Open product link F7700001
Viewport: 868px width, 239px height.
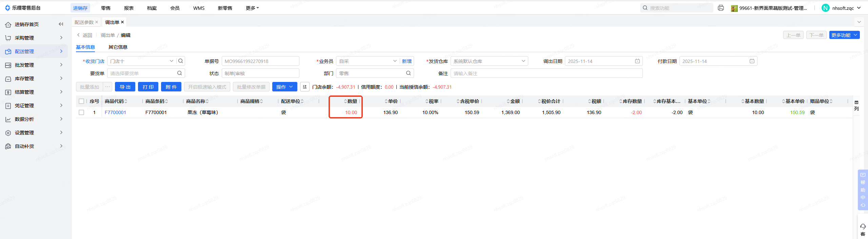115,112
